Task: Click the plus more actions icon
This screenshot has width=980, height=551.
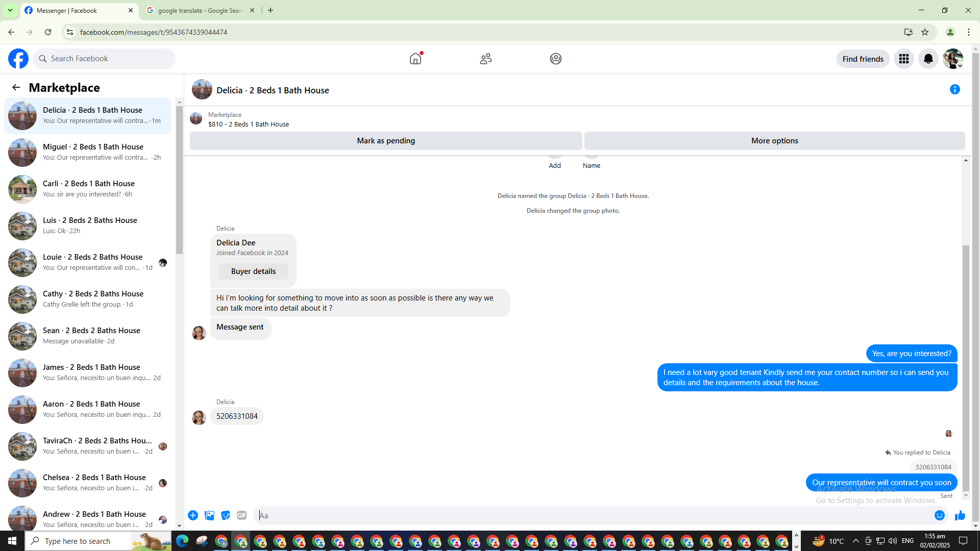Action: pos(193,515)
